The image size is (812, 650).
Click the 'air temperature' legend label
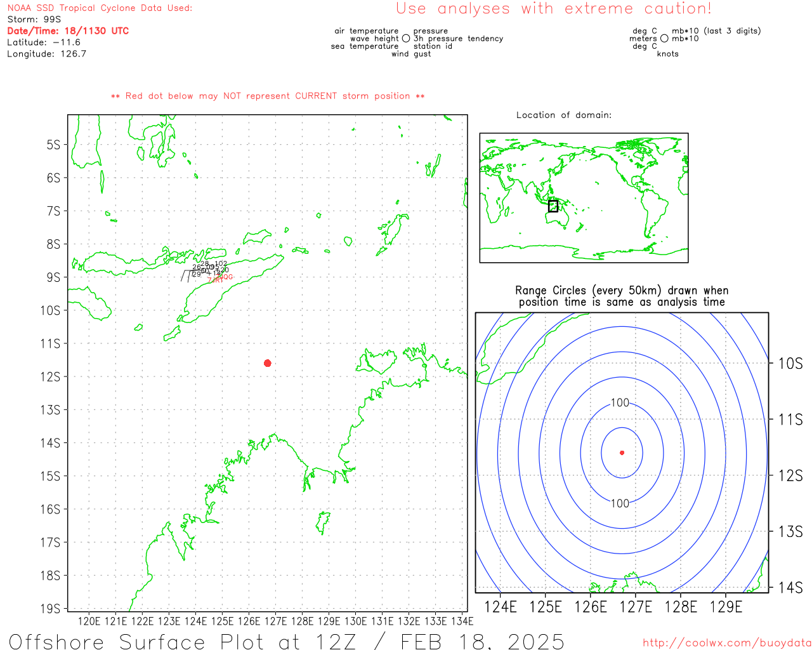tap(367, 31)
